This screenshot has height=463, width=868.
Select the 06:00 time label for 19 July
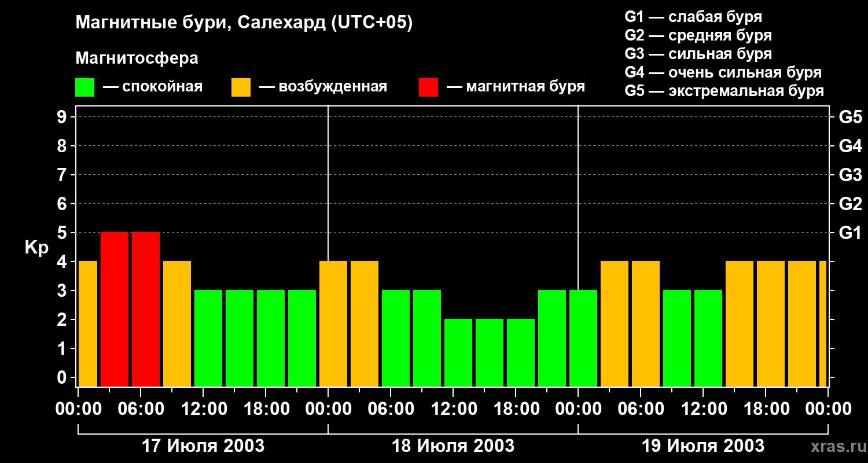641,409
